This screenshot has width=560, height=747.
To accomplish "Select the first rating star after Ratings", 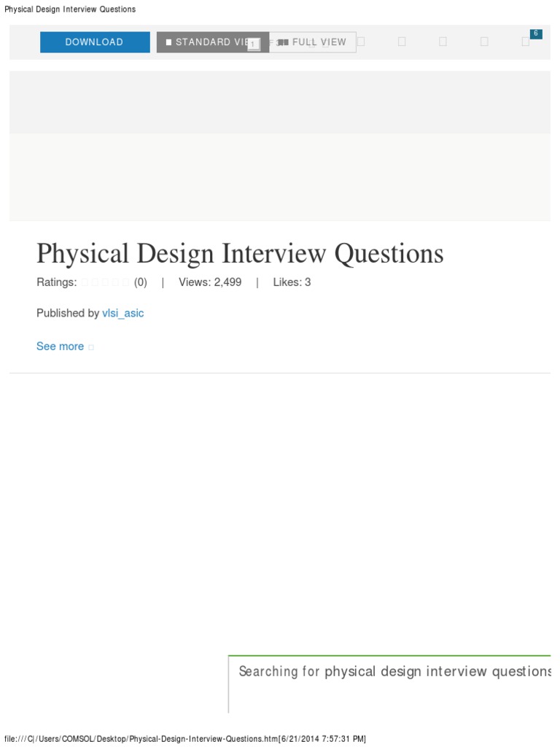I will tap(85, 282).
